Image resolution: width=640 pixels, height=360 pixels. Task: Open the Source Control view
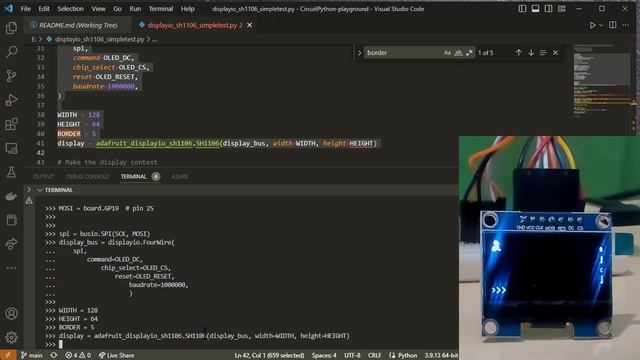(x=11, y=76)
